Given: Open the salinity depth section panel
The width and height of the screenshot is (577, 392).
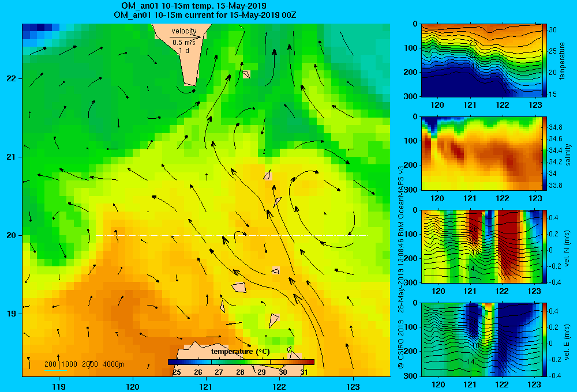Looking at the screenshot, I should click(x=482, y=153).
